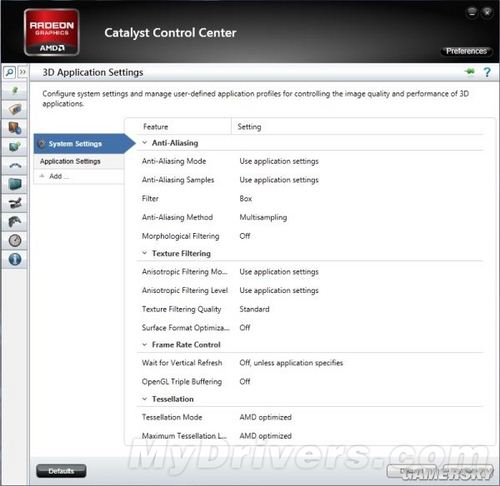Change Anti-Aliasing Mode setting value
This screenshot has width=500, height=486.
pos(279,161)
